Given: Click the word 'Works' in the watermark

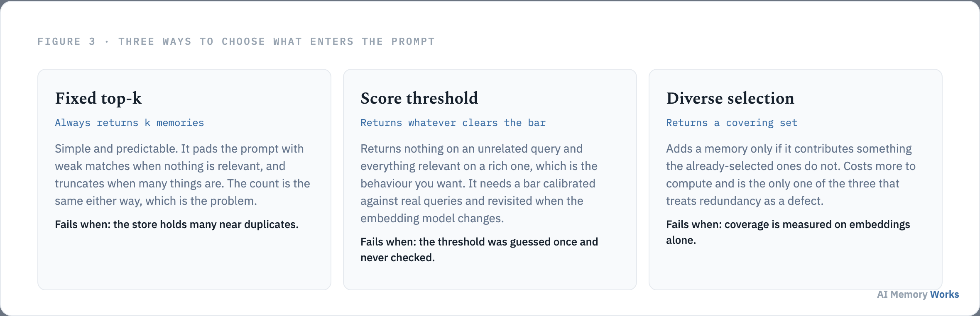Looking at the screenshot, I should [x=945, y=294].
